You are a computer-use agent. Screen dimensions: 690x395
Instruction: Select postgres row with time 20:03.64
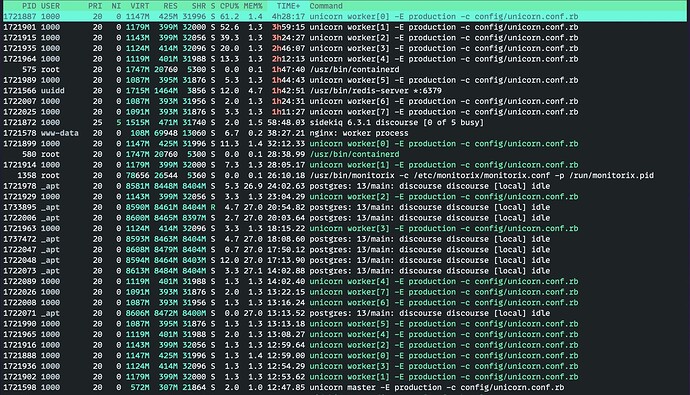click(345, 218)
